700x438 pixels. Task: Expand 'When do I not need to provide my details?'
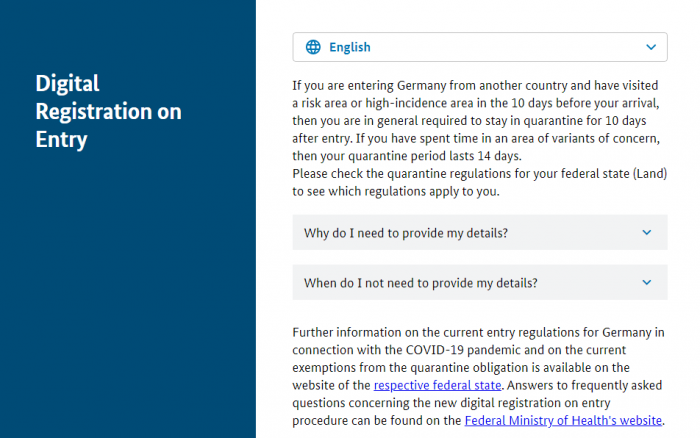point(480,282)
